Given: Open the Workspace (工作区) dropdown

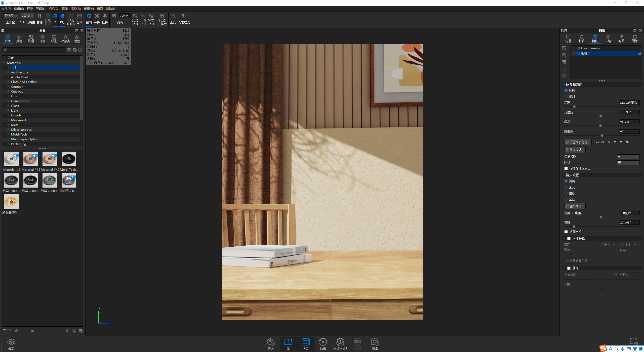Looking at the screenshot, I should click(11, 16).
